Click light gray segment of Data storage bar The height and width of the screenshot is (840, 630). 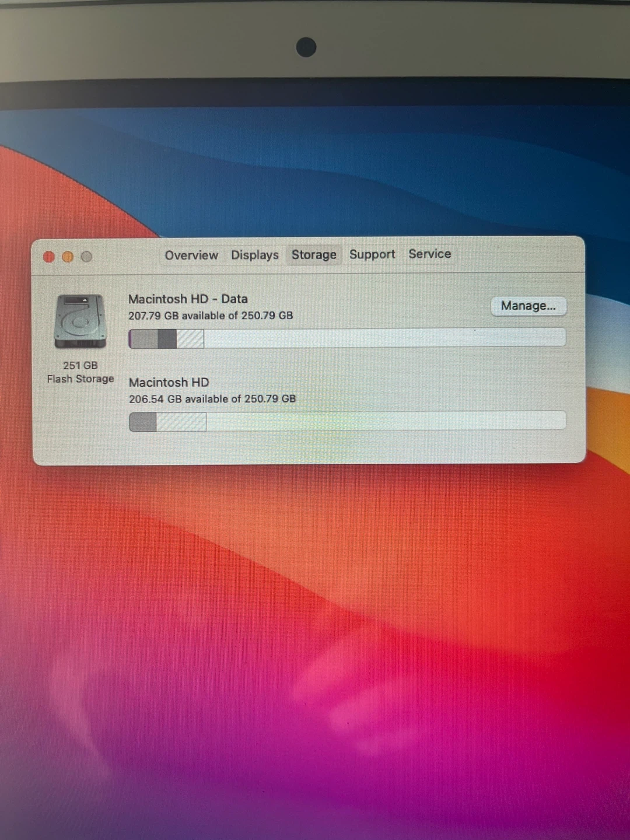(143, 338)
